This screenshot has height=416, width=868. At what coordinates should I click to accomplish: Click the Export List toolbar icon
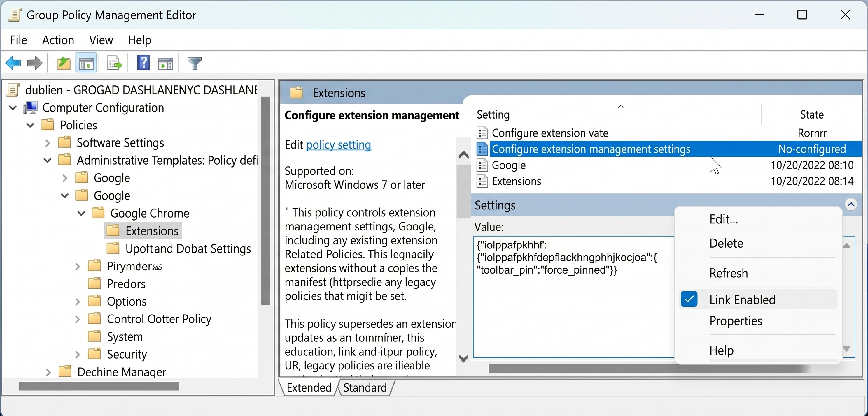115,63
